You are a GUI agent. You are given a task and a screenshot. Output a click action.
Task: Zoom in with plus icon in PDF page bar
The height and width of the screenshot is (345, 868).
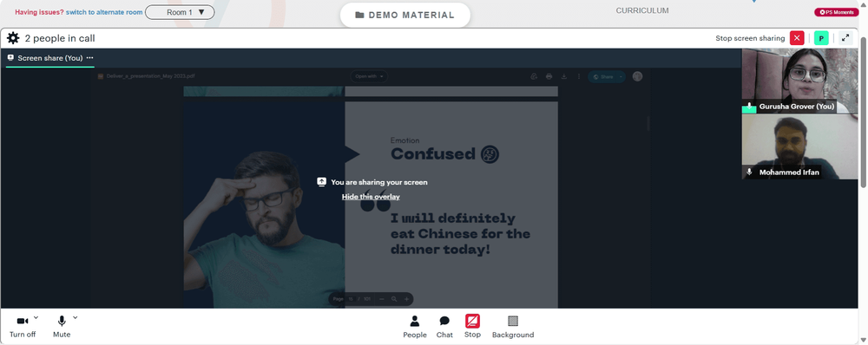coord(407,299)
